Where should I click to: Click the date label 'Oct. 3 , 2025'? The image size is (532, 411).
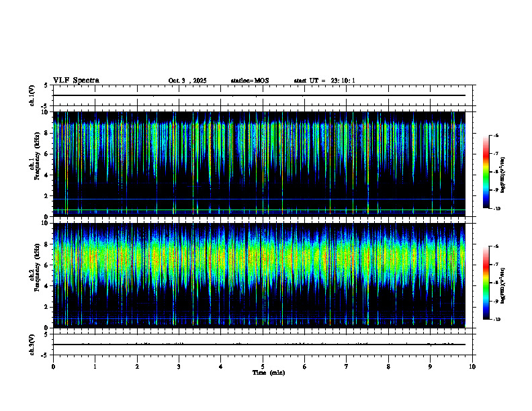click(187, 81)
